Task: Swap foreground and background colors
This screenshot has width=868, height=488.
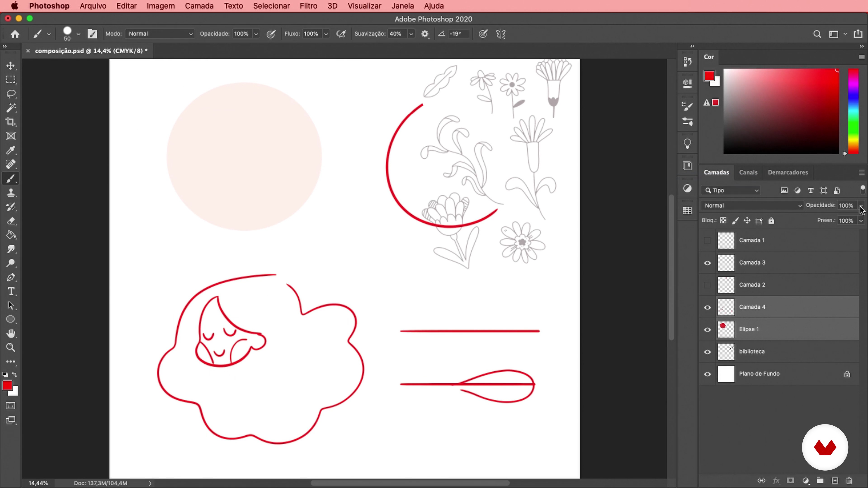Action: (15, 374)
